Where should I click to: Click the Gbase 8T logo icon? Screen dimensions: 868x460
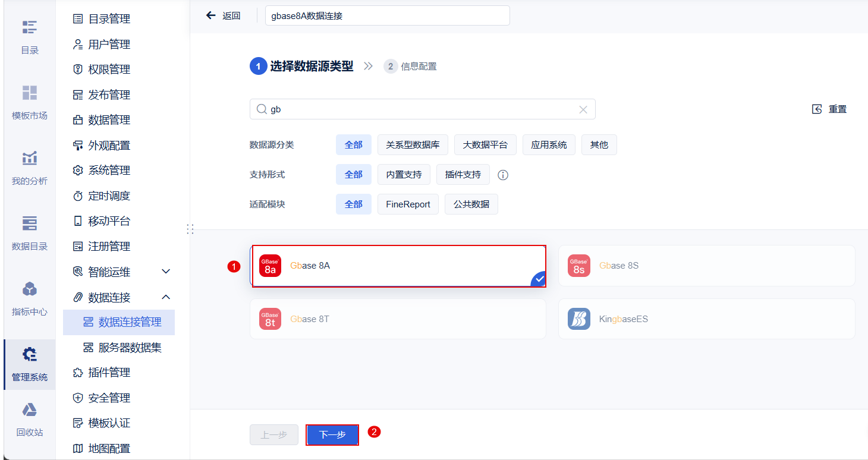pyautogui.click(x=270, y=319)
